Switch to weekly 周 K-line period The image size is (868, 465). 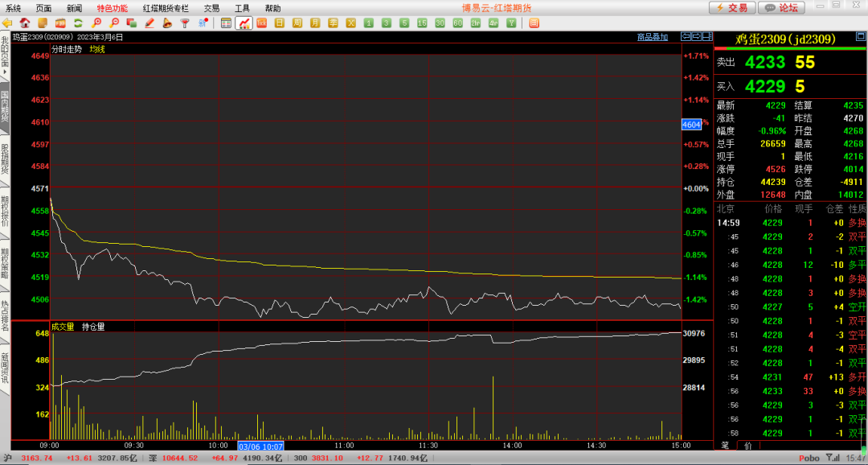tap(297, 23)
